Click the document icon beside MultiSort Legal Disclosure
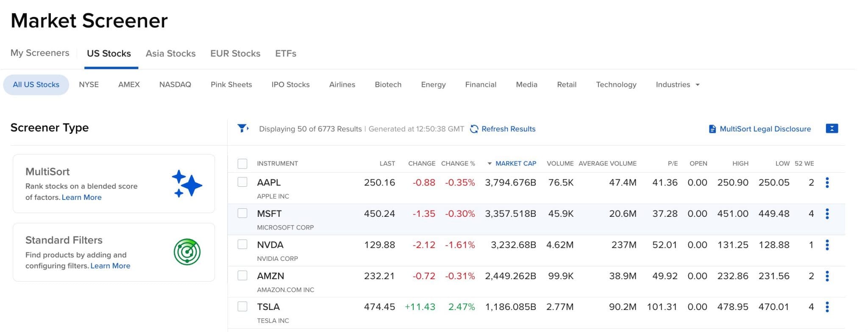Screen dimensions: 868x332 [712, 129]
